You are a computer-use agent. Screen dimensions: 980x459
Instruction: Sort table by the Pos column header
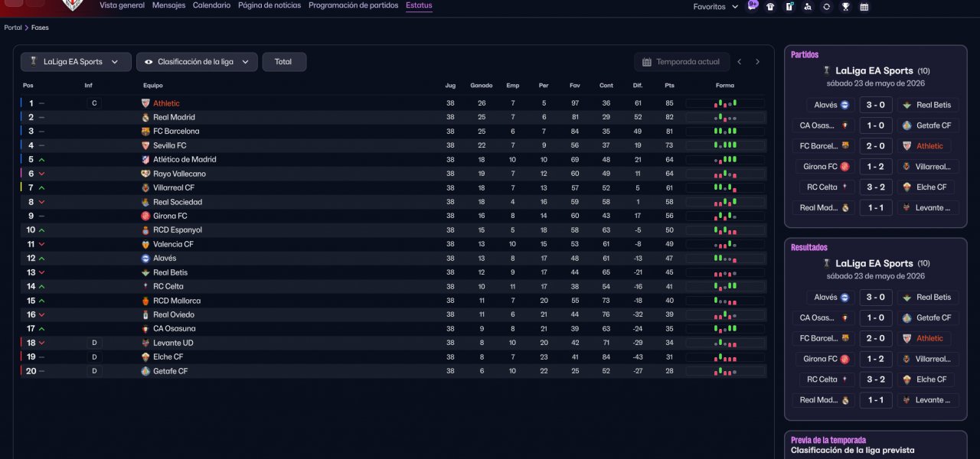pos(28,86)
